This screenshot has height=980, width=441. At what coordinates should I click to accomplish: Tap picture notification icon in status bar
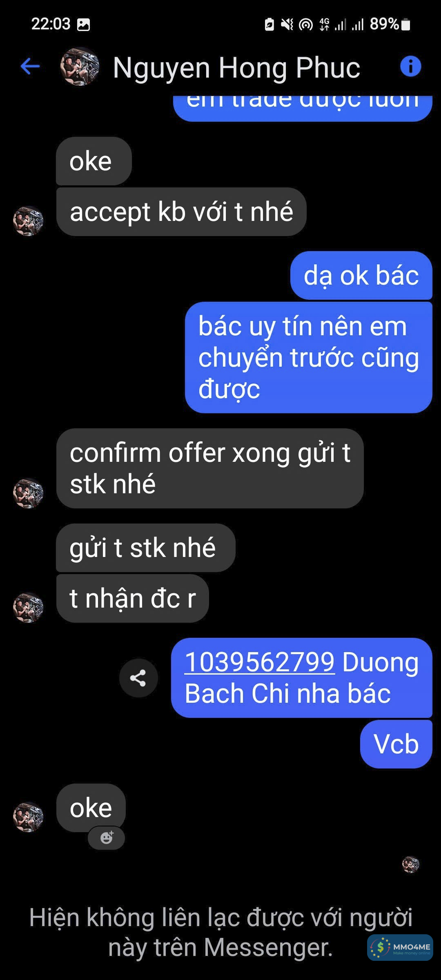[x=83, y=24]
